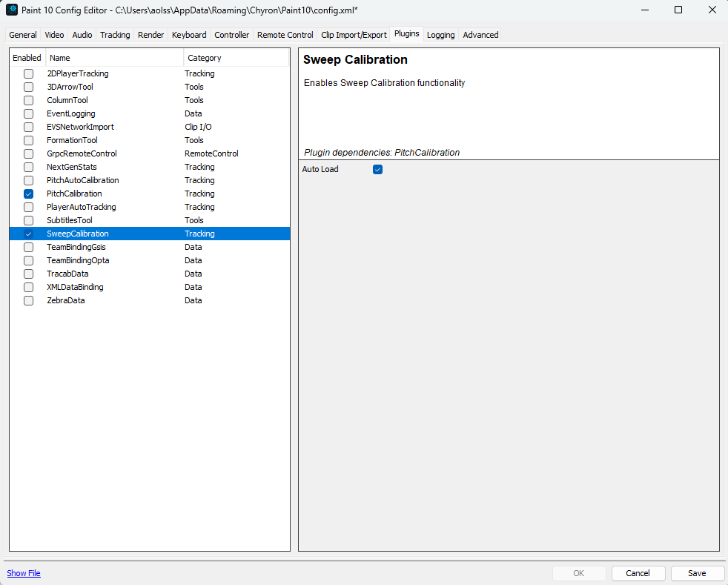The height and width of the screenshot is (585, 728).
Task: Open the Audio tab
Action: click(82, 35)
